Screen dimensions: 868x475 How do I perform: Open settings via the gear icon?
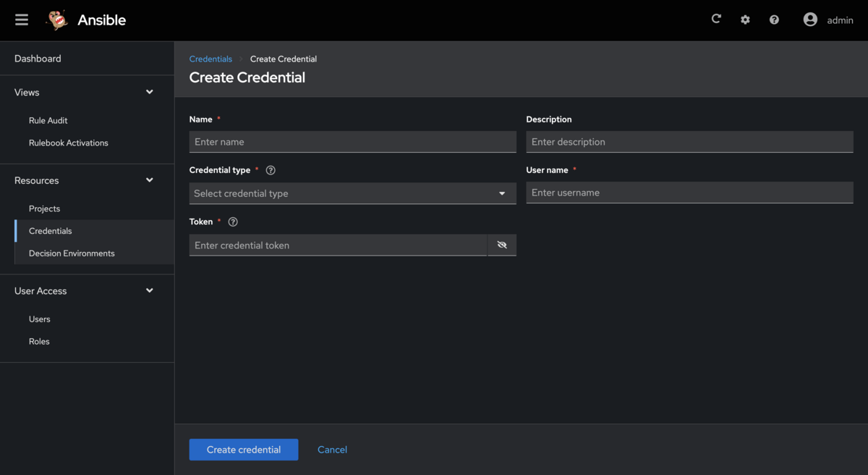coord(745,20)
